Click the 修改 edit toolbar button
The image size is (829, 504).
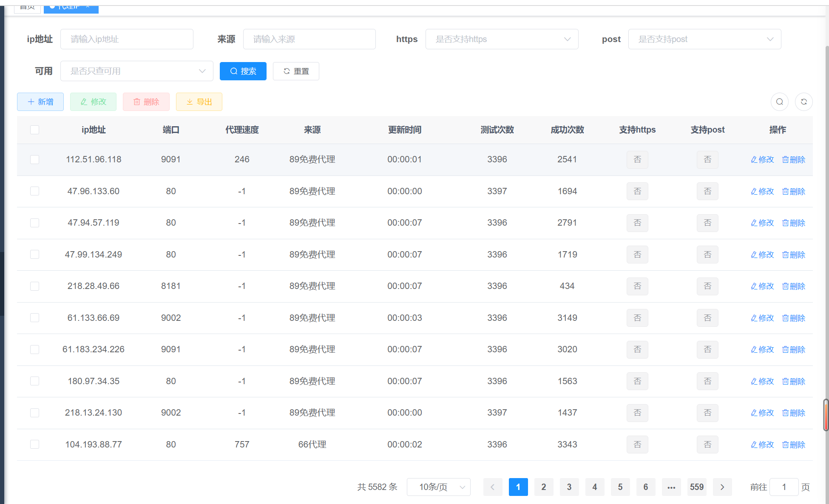click(93, 102)
